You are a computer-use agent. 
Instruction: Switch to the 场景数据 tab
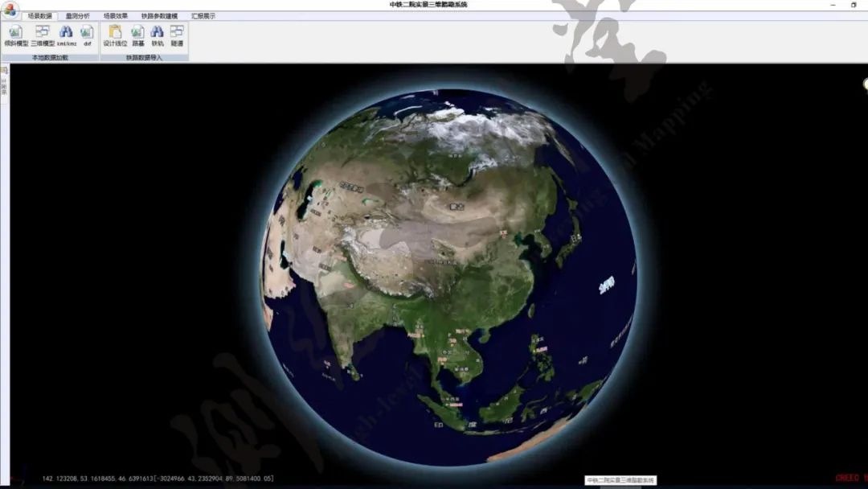click(x=39, y=16)
